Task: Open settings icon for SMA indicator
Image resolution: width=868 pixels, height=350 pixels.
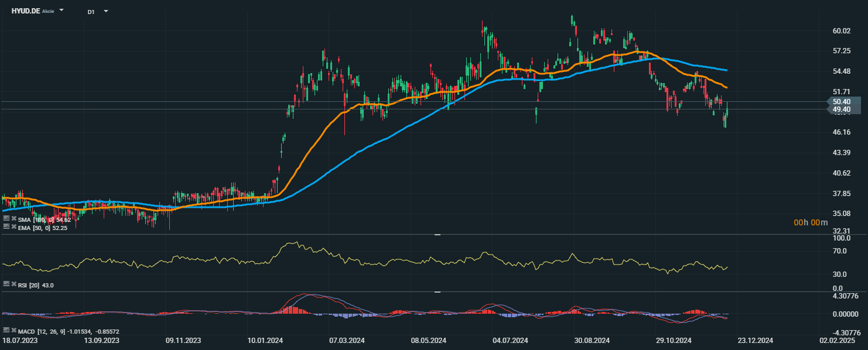Action: [6, 218]
